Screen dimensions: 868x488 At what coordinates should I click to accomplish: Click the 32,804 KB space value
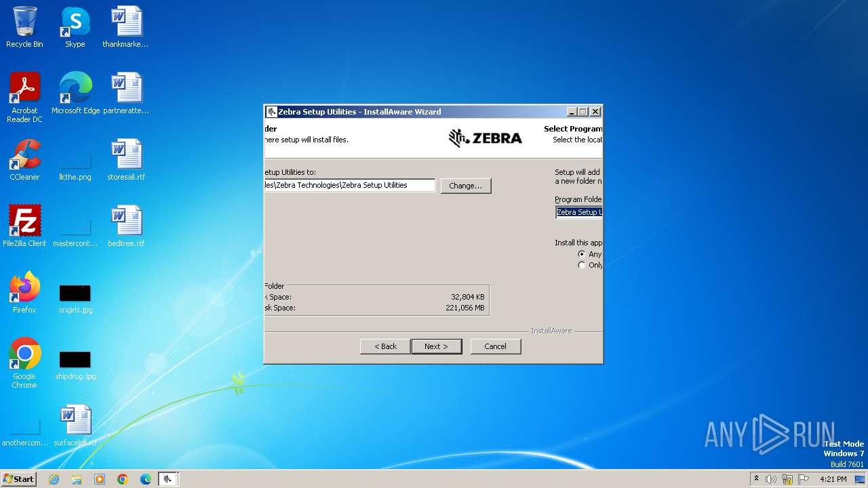467,297
